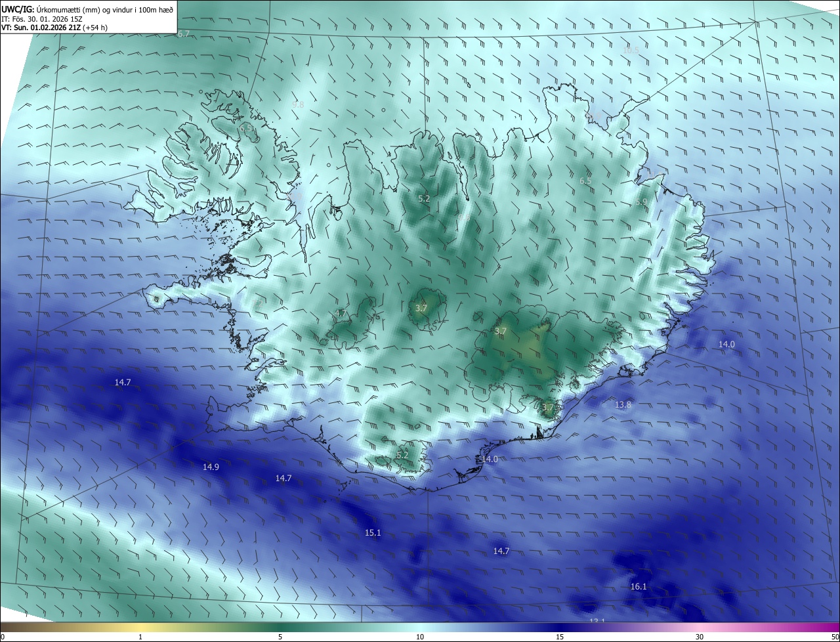Click the 14.0 value off the east coast
Viewport: 840px width, 642px height.
click(x=726, y=344)
